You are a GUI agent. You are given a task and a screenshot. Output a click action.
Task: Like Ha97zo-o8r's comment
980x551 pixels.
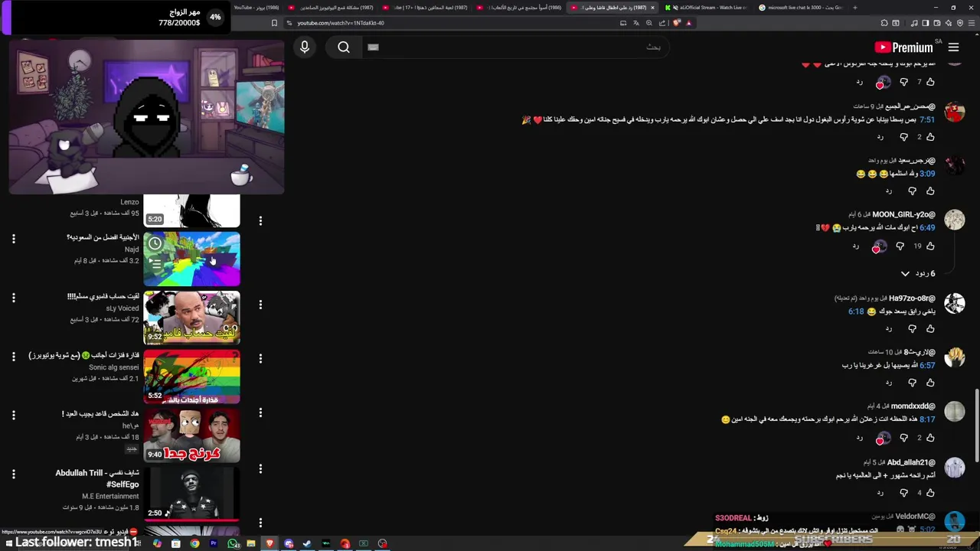pyautogui.click(x=930, y=329)
